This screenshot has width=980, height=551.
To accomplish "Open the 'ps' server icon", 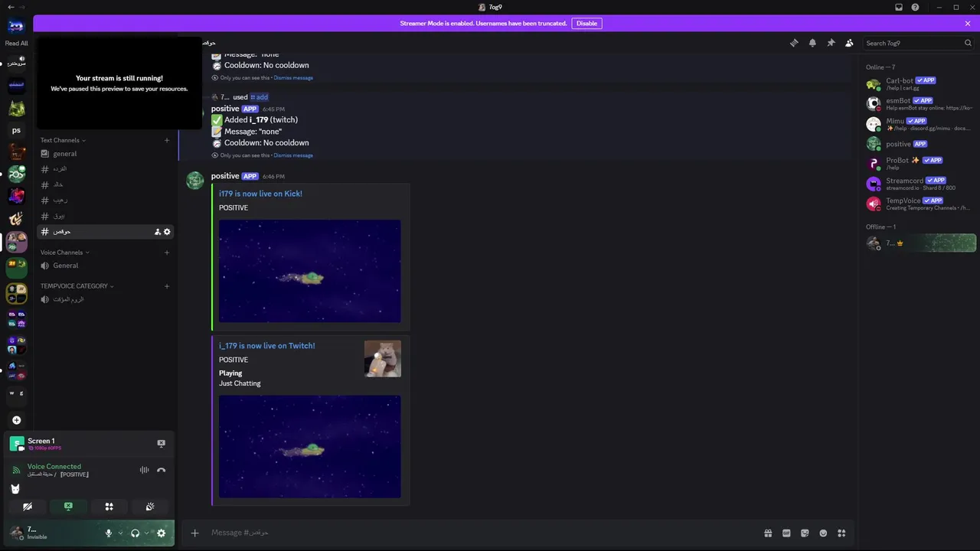I will tap(16, 130).
